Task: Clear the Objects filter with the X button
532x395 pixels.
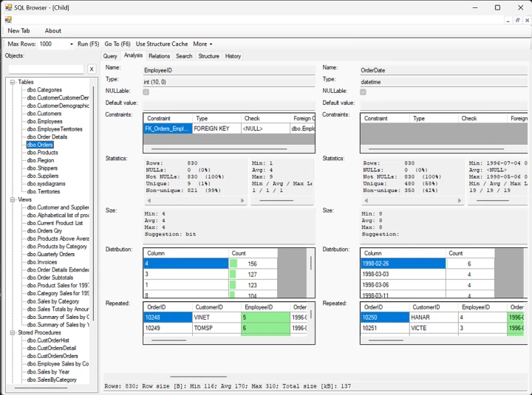Action: point(92,69)
